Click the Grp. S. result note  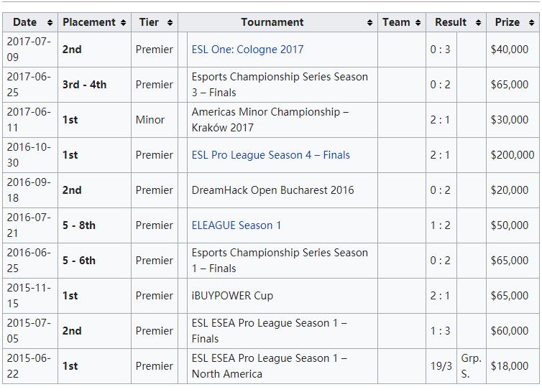click(x=471, y=365)
